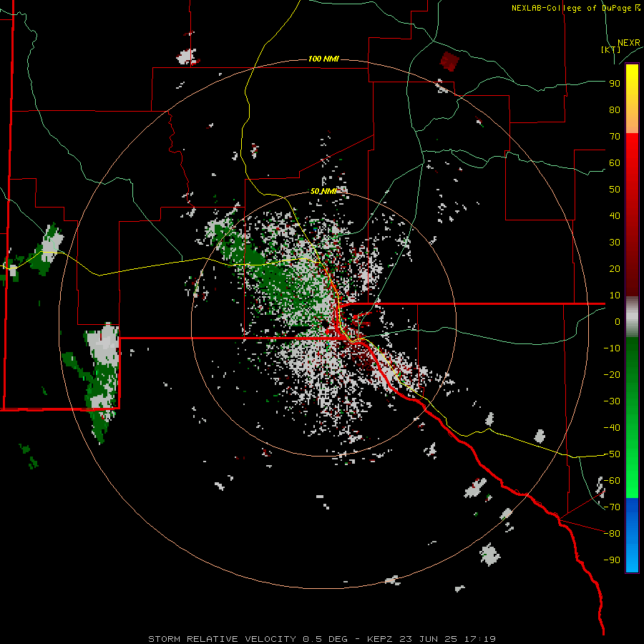Select the -80 scale value

point(612,534)
